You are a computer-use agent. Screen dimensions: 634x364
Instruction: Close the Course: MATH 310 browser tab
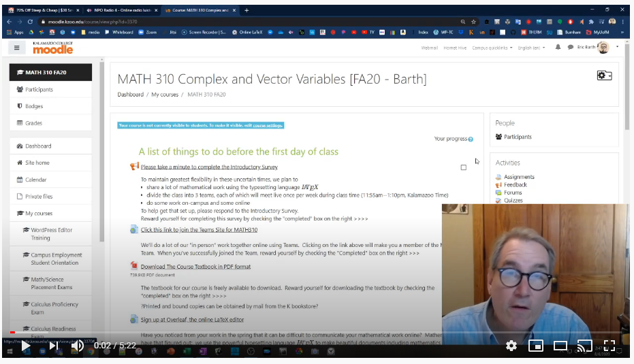tap(234, 10)
